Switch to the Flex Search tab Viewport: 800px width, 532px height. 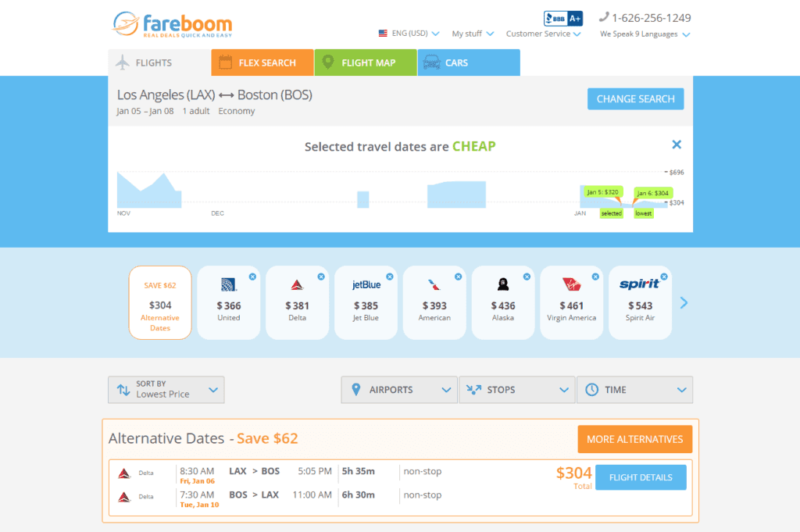point(262,62)
